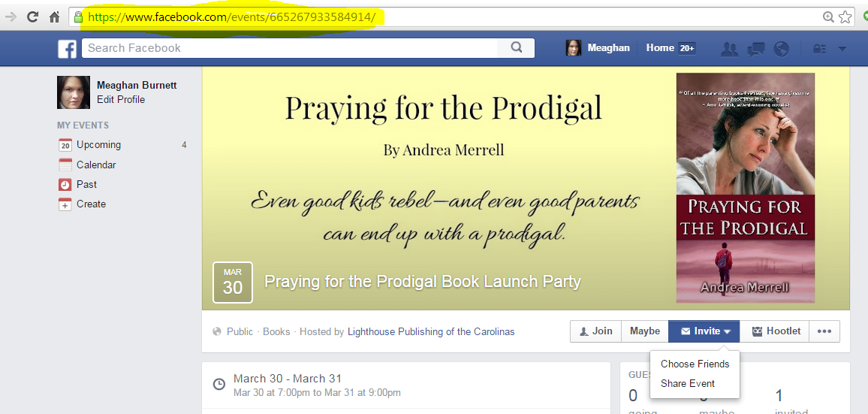
Task: Click the browser address bar URL
Action: (231, 17)
